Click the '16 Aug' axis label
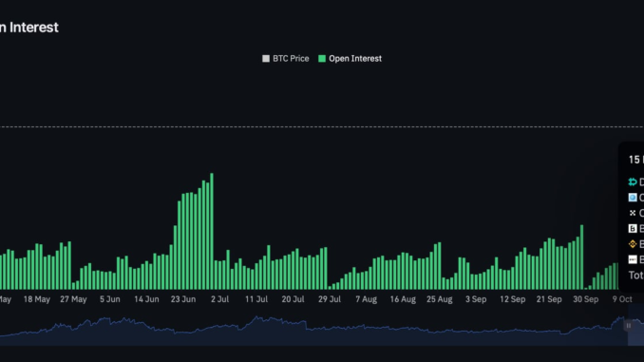The image size is (644, 362). click(x=403, y=299)
